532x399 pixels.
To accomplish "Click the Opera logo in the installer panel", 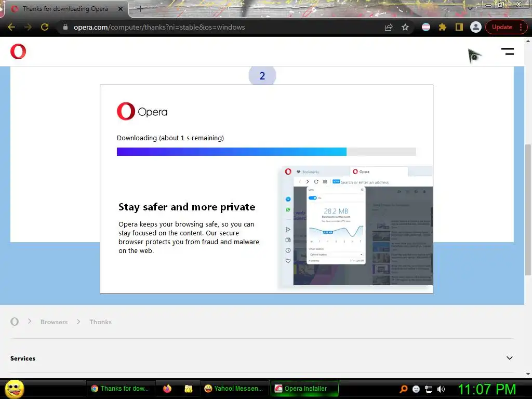I will pyautogui.click(x=142, y=111).
